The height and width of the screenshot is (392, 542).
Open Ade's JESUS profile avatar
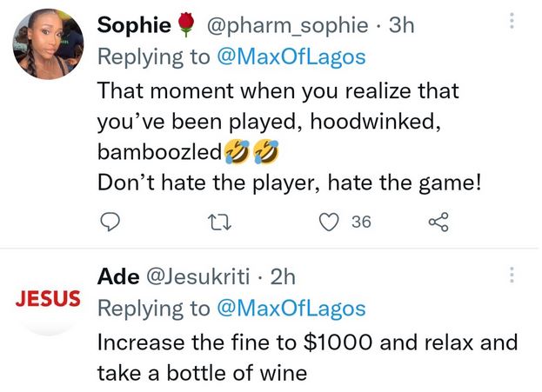pos(48,299)
